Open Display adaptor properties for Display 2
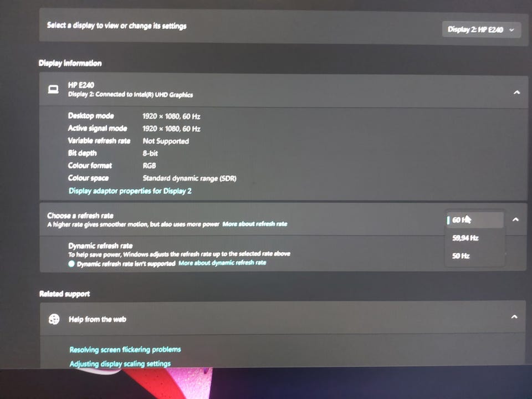 [x=130, y=191]
